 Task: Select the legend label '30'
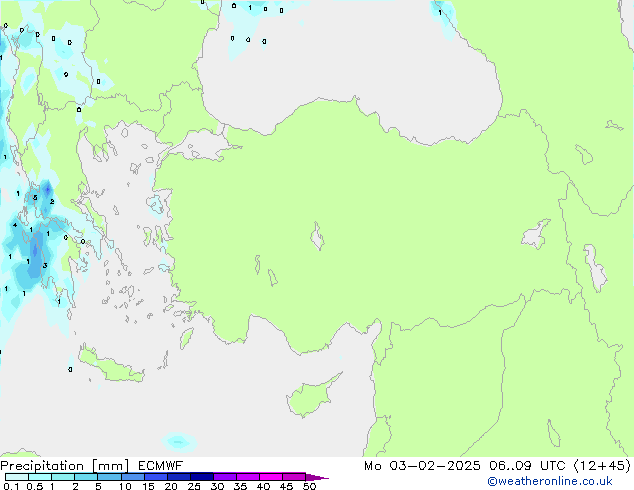pyautogui.click(x=217, y=486)
